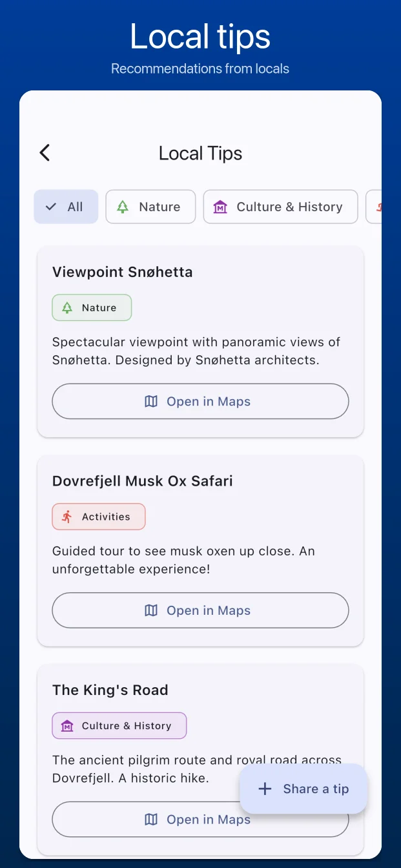The width and height of the screenshot is (401, 868).
Task: Click the plus icon on Share a tip
Action: [265, 789]
